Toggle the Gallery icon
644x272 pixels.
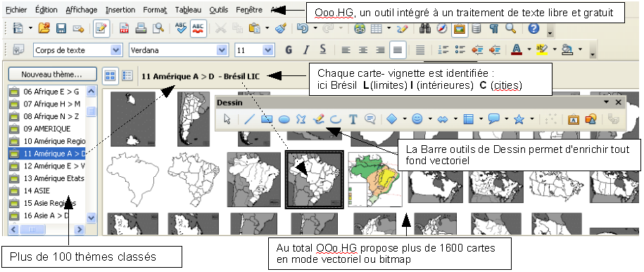460,28
